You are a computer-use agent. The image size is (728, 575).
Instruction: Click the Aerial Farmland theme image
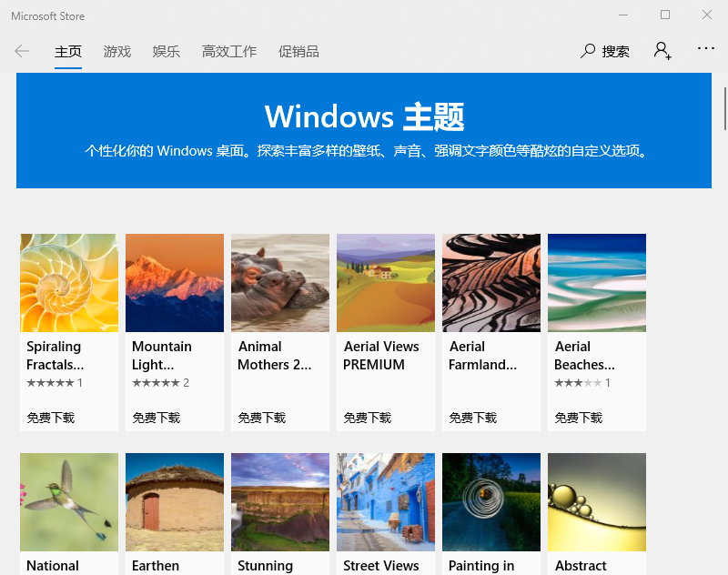(x=491, y=283)
